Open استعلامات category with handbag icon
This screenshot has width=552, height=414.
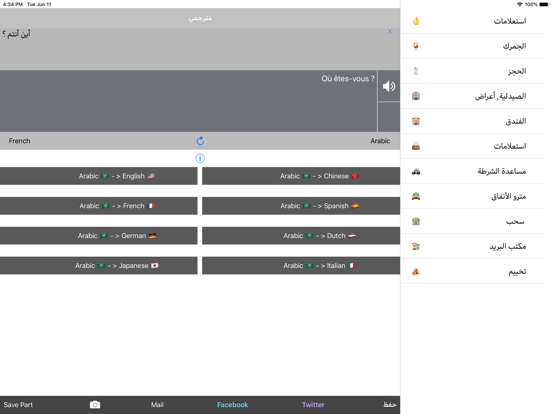click(x=472, y=146)
